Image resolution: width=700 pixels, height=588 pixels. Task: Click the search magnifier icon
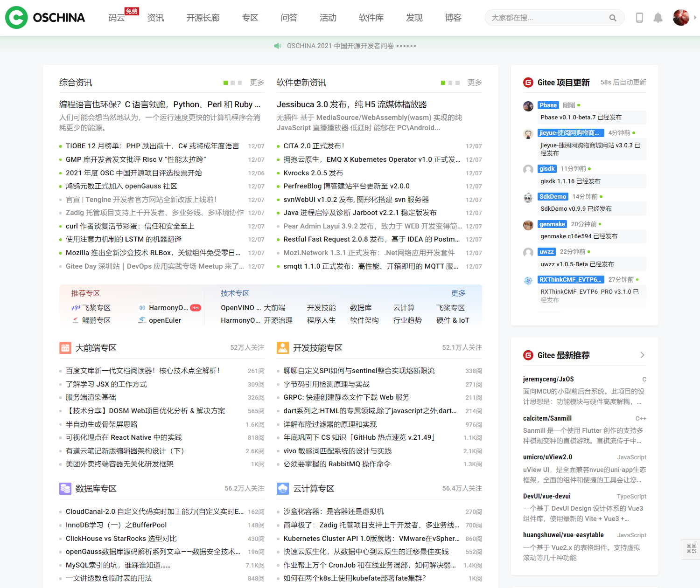tap(613, 18)
